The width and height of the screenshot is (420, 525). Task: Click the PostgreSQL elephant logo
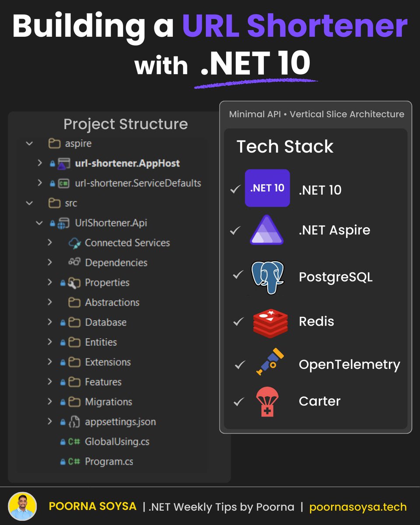pos(268,277)
